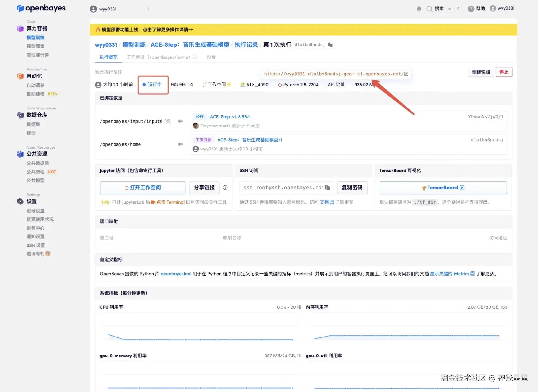538x392 pixels.
Task: Click the external-link icon after the gear URL
Action: tap(406, 74)
